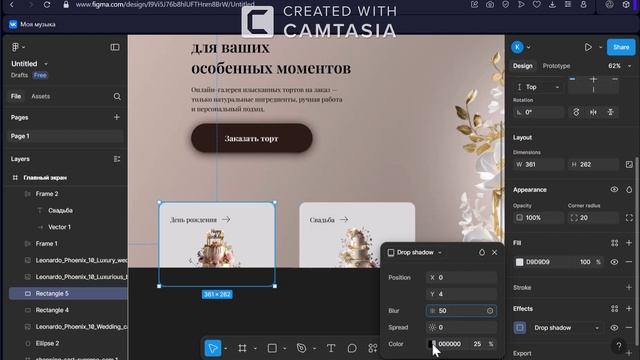This screenshot has width=640, height=360.
Task: Expand individual corner radius icon
Action: pyautogui.click(x=629, y=218)
